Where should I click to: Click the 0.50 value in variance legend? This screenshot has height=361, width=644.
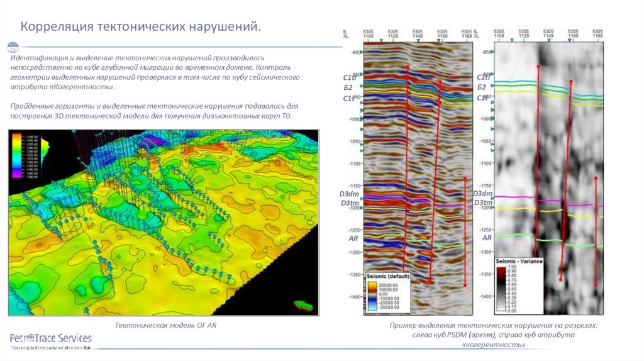point(512,289)
